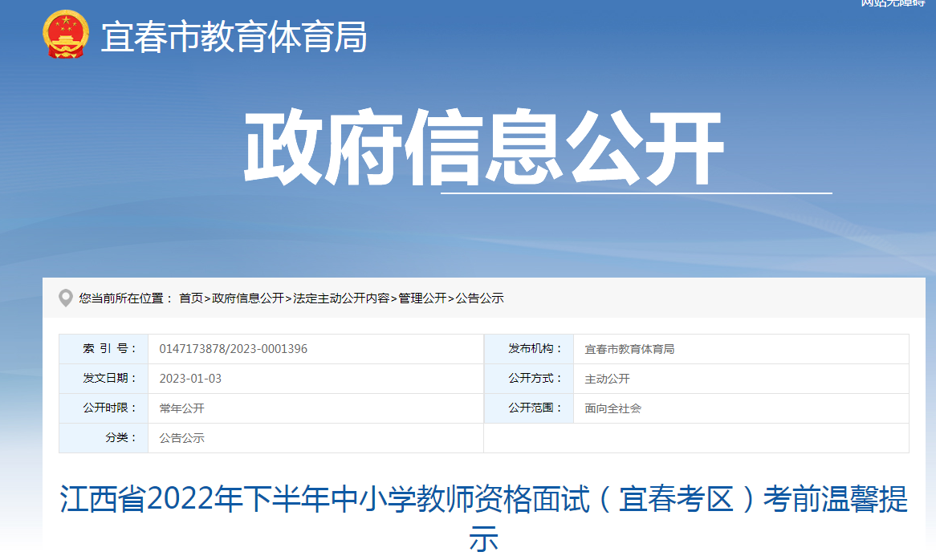Select the value 面向全社会
This screenshot has width=936, height=560.
coord(612,408)
